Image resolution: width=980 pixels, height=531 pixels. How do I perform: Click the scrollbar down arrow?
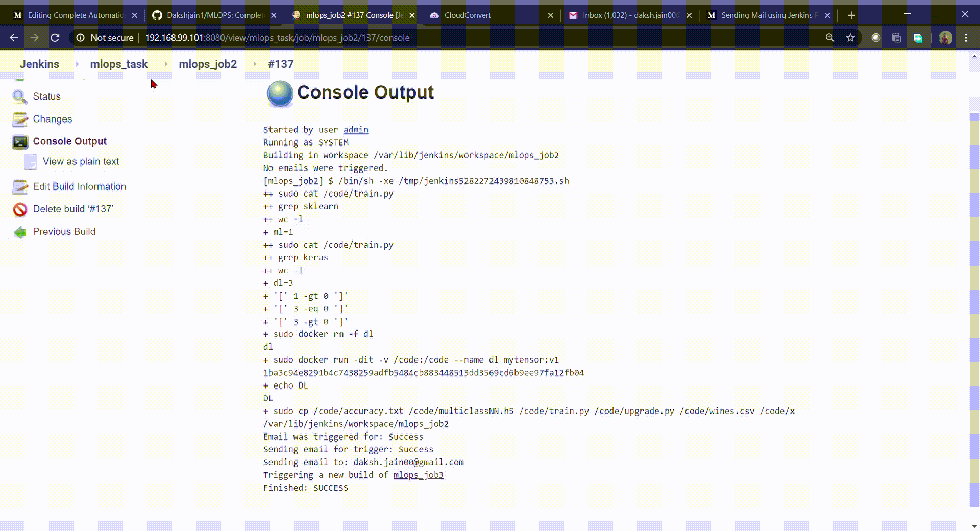click(x=974, y=526)
